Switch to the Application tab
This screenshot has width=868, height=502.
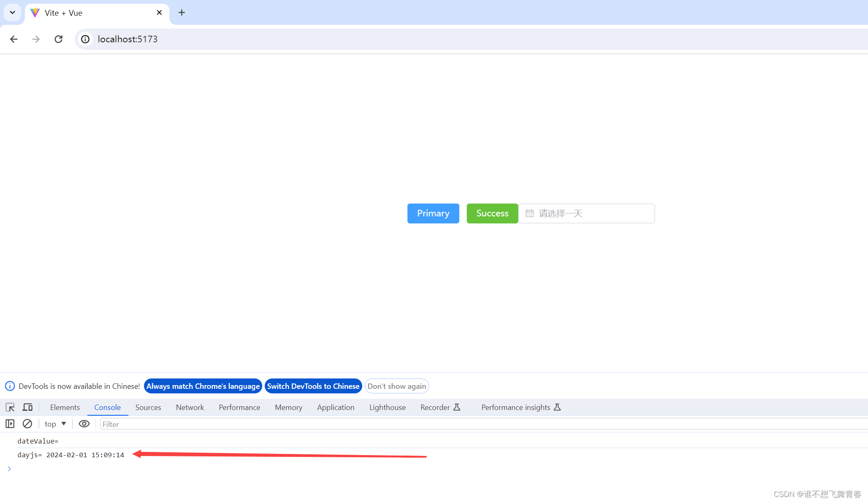click(x=336, y=407)
